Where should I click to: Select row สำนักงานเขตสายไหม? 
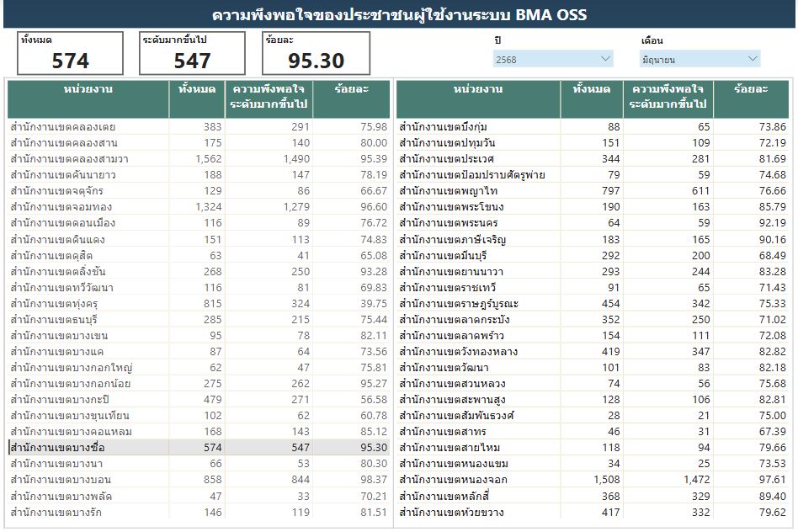[593, 448]
